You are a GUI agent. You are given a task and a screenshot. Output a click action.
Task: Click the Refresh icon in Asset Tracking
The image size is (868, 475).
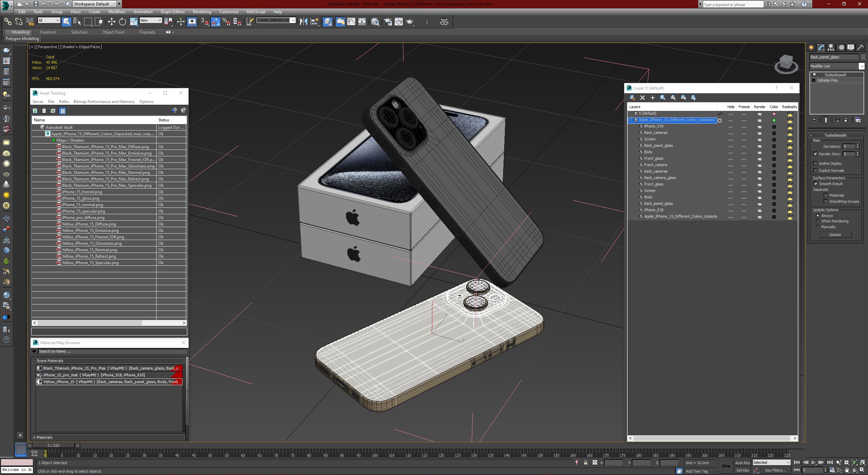35,111
